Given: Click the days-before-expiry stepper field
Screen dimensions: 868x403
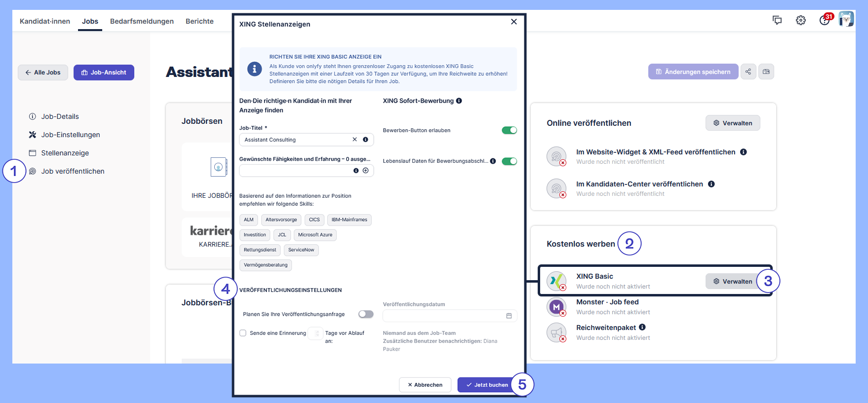Looking at the screenshot, I should pos(315,333).
